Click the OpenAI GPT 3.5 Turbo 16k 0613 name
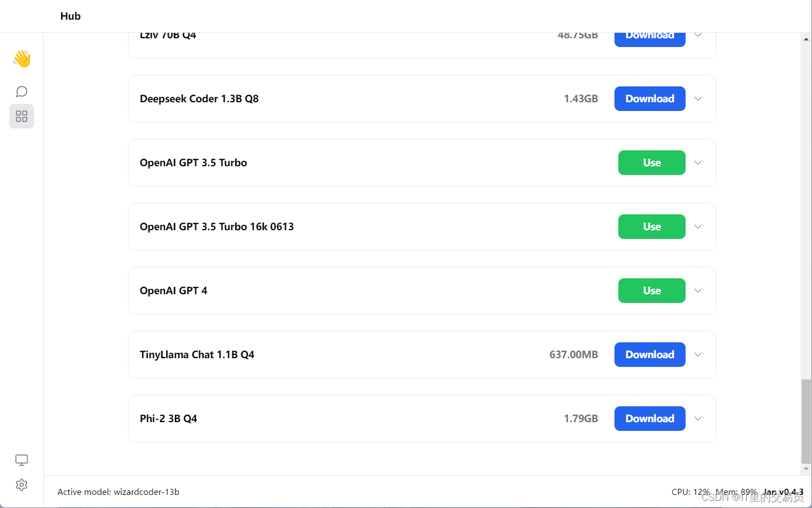This screenshot has width=812, height=508. coord(217,227)
